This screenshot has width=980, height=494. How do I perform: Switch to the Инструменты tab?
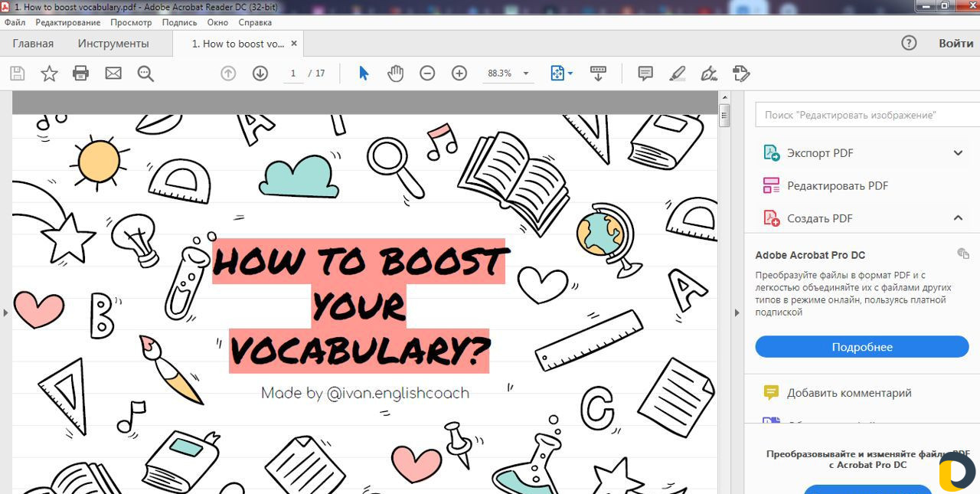click(113, 44)
